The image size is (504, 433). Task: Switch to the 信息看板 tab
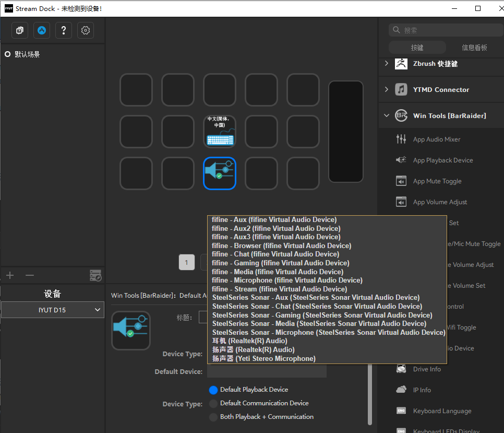click(x=474, y=48)
